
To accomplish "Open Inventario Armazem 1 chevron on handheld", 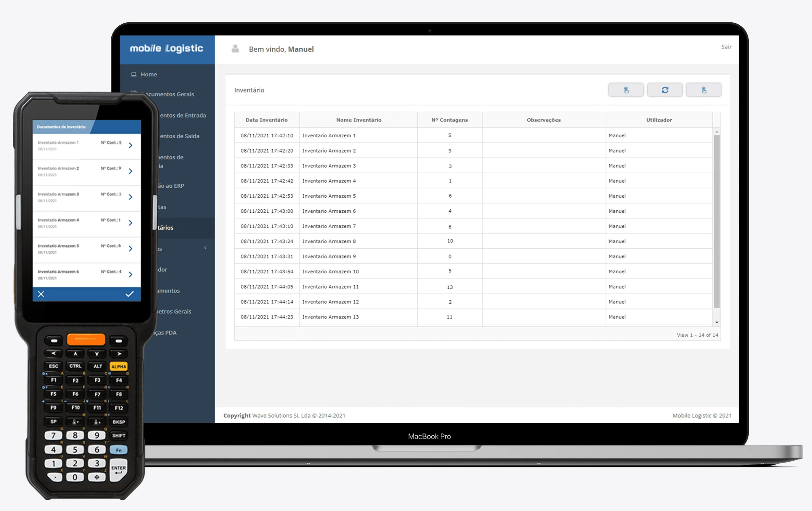I will 130,145.
